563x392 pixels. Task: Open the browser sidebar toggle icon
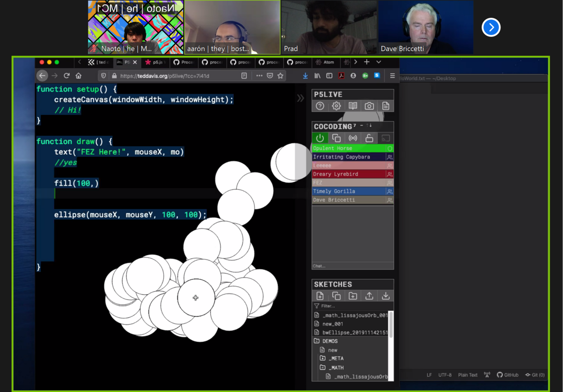click(x=329, y=76)
